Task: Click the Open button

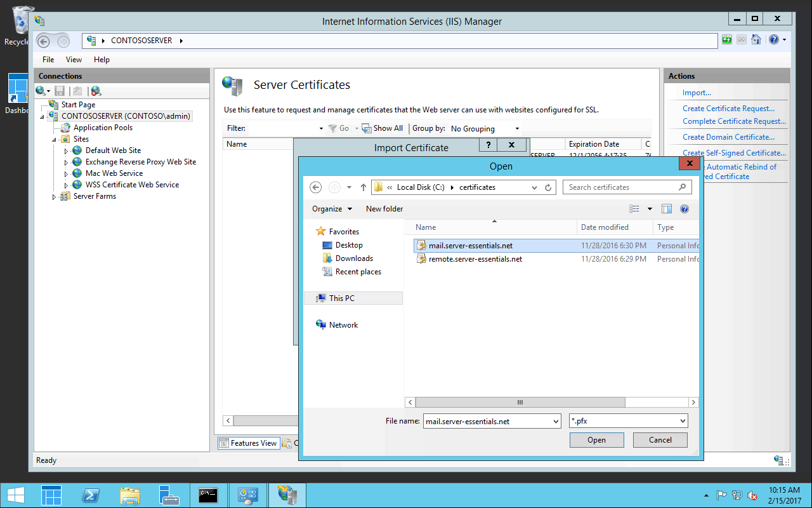Action: (x=597, y=440)
